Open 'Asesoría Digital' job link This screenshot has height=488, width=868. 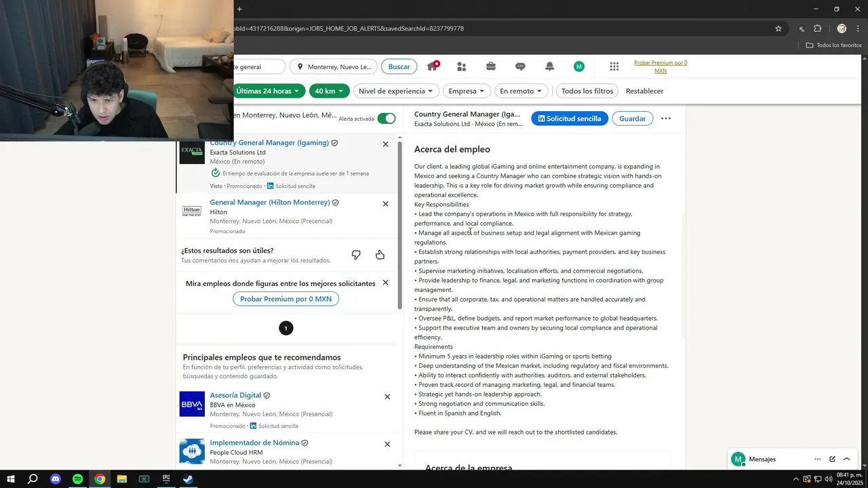(235, 395)
